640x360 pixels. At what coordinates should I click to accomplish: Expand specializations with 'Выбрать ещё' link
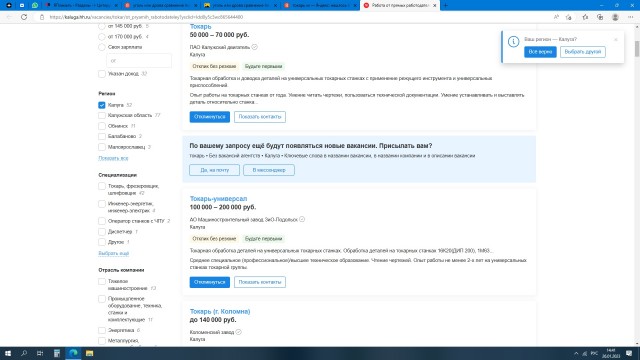point(113,253)
